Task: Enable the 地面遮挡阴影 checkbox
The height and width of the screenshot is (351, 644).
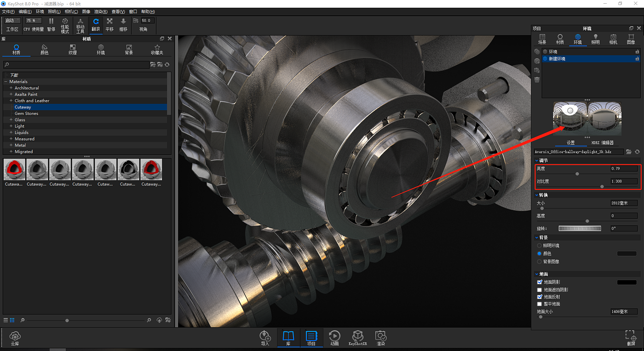Action: [540, 290]
